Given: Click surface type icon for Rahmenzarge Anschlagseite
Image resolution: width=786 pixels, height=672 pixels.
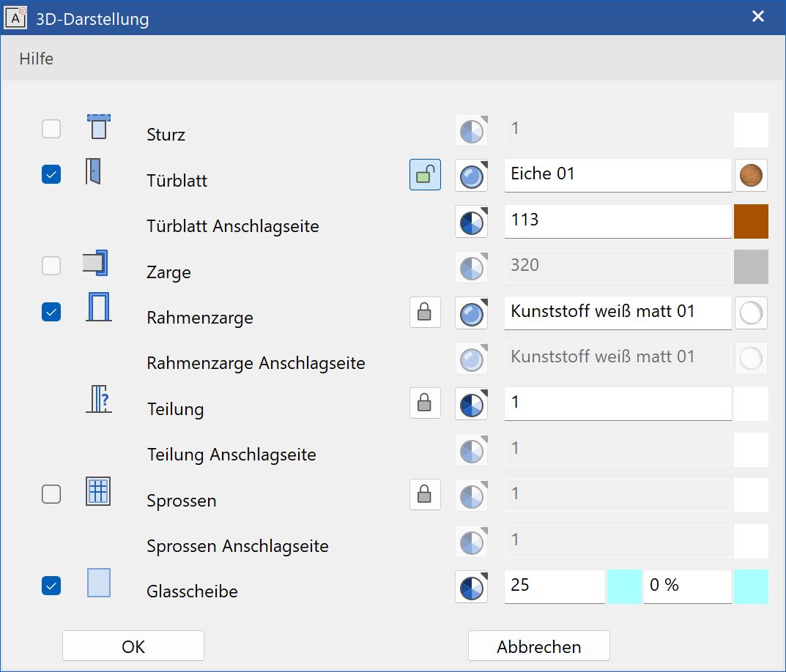Looking at the screenshot, I should click(x=472, y=359).
